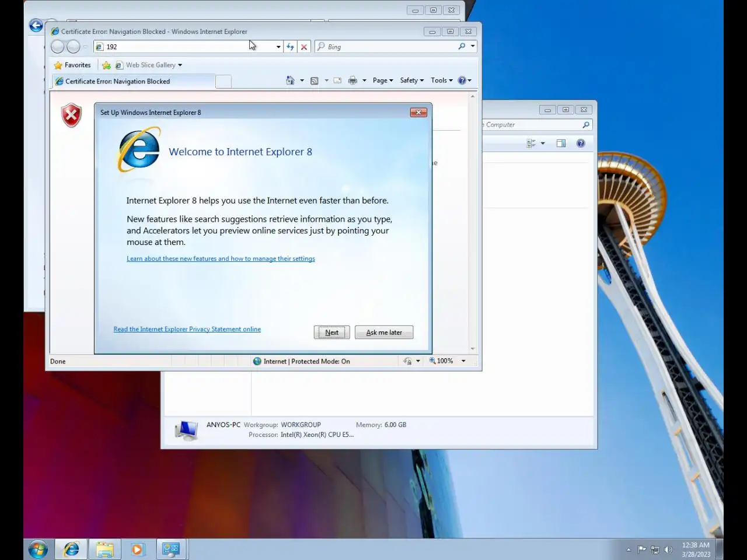Click Change your view icon in Computer window
This screenshot has height=560, width=747.
tap(531, 143)
